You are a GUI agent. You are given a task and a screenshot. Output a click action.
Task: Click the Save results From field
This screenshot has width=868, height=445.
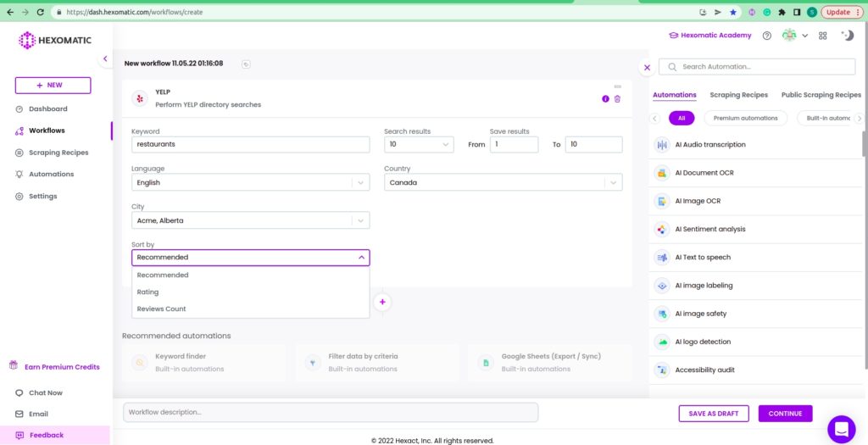pos(514,144)
